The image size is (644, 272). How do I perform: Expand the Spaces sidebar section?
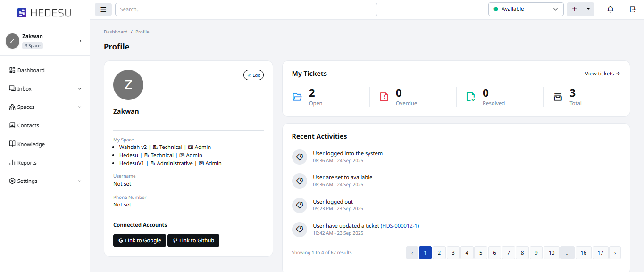click(80, 107)
